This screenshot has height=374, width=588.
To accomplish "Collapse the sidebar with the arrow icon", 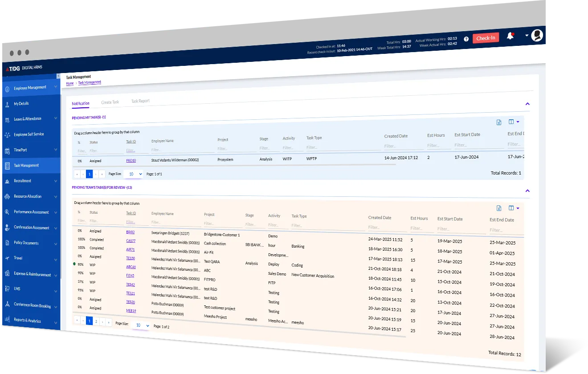I will [58, 76].
